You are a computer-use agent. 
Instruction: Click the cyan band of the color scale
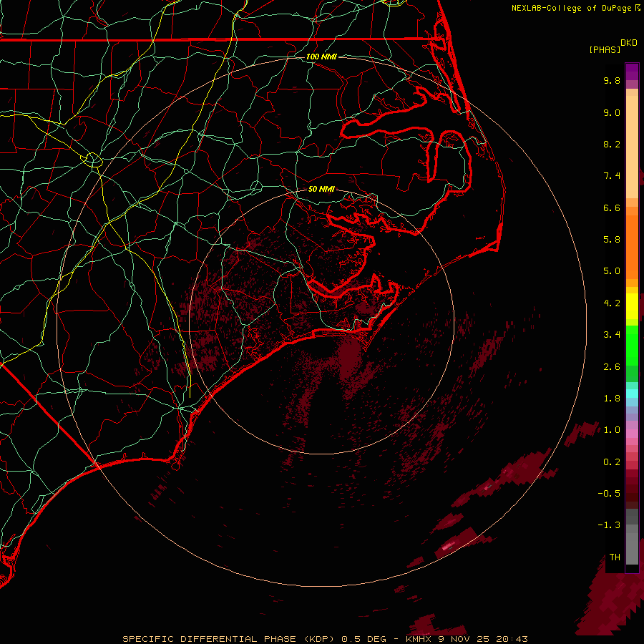click(x=632, y=393)
